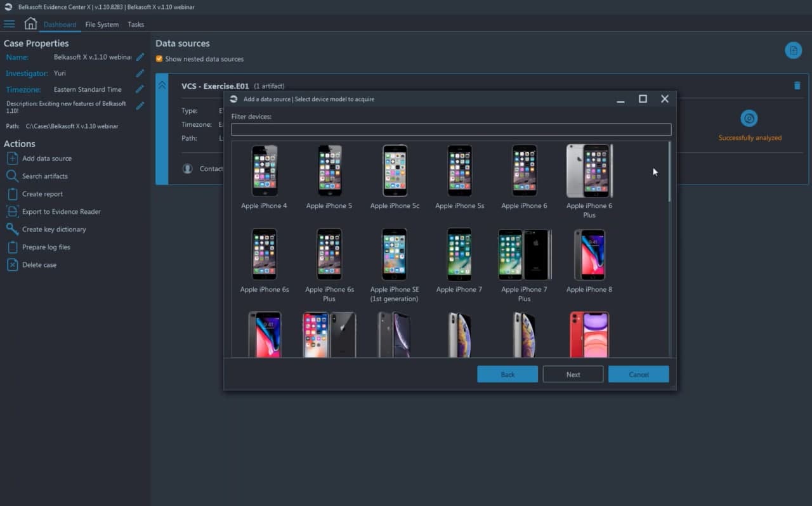Delete the VCS - Exercise.E01 data source
This screenshot has height=506, width=812.
[x=797, y=86]
